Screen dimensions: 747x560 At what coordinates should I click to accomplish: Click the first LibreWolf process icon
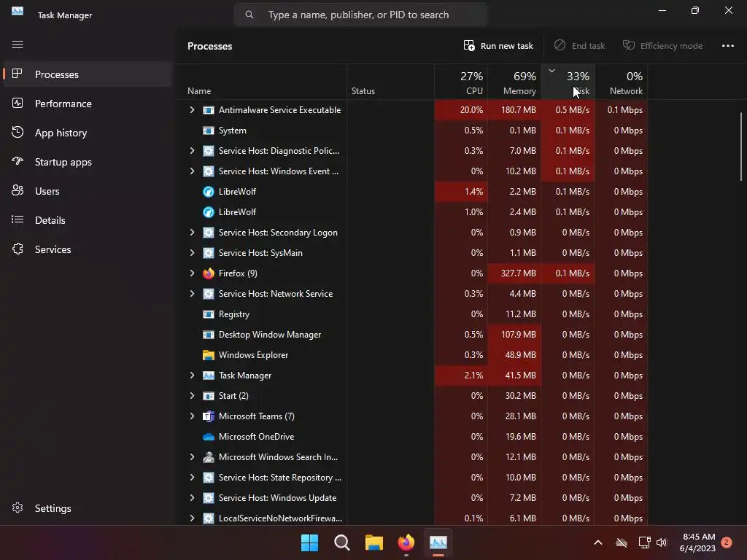tap(208, 192)
